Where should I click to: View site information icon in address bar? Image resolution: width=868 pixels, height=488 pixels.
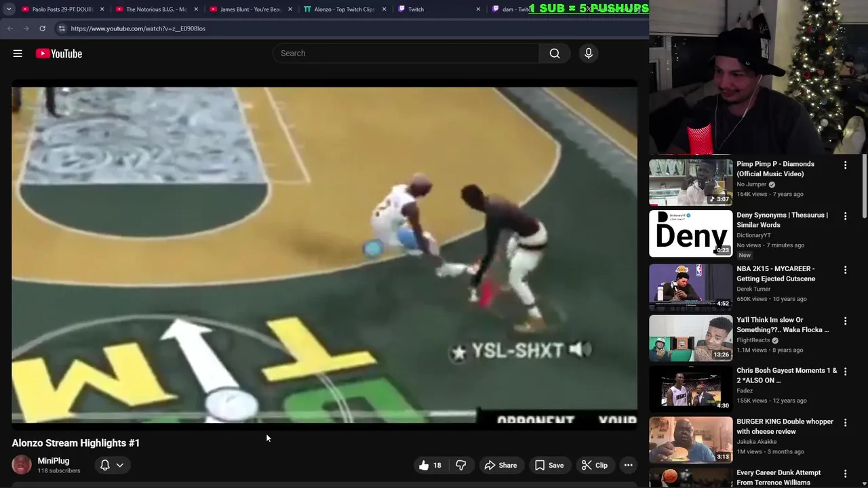pyautogui.click(x=62, y=28)
